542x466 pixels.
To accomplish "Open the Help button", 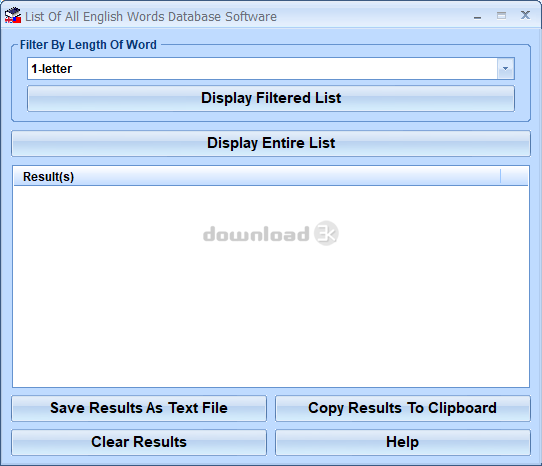I will 403,442.
